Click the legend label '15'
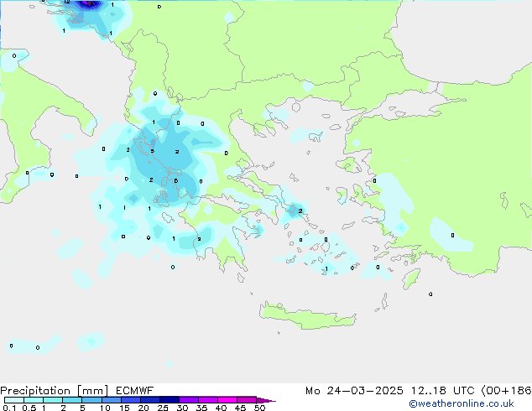This screenshot has height=411, width=532. click(x=124, y=408)
